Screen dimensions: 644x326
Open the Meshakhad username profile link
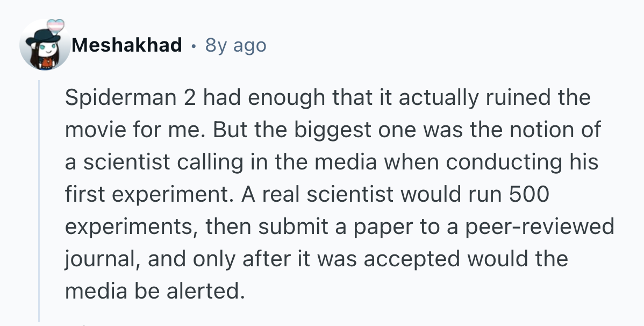pos(127,45)
